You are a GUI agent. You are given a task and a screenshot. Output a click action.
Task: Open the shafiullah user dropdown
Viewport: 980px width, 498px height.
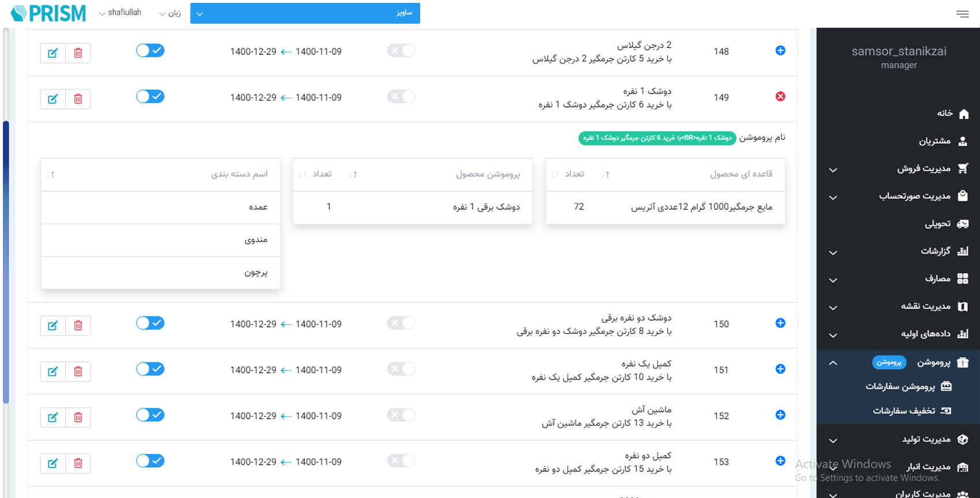click(120, 13)
